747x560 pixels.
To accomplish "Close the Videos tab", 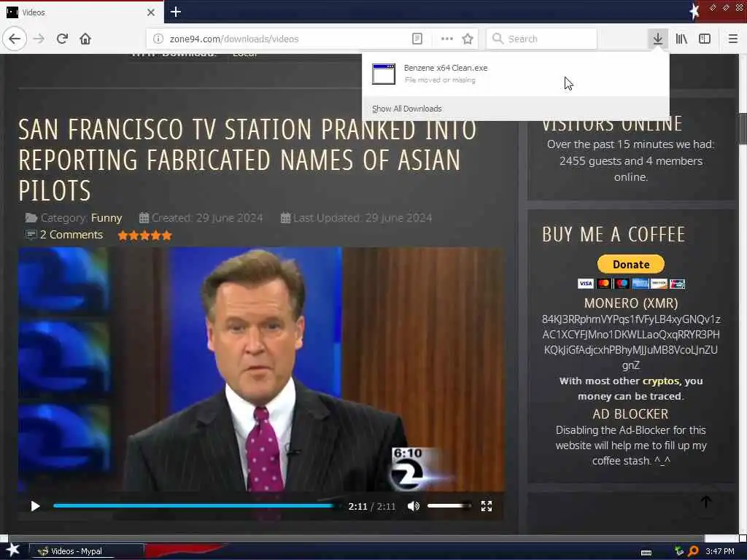I will [151, 12].
